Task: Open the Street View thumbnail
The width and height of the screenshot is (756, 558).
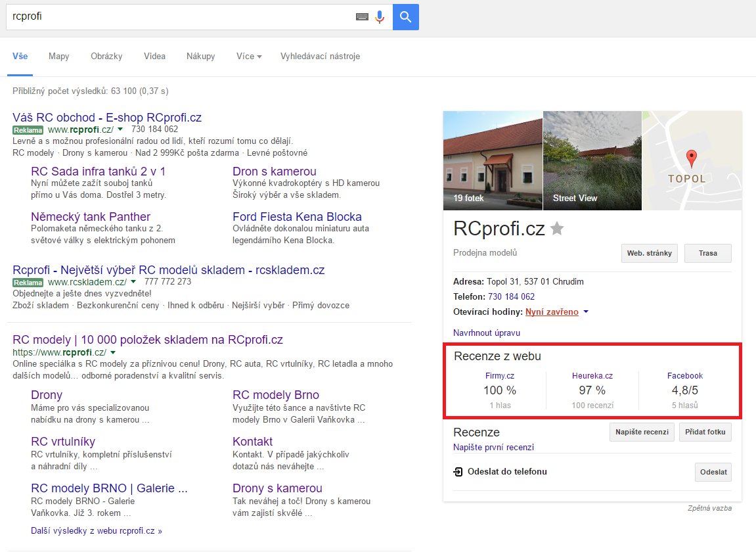Action: [x=592, y=160]
